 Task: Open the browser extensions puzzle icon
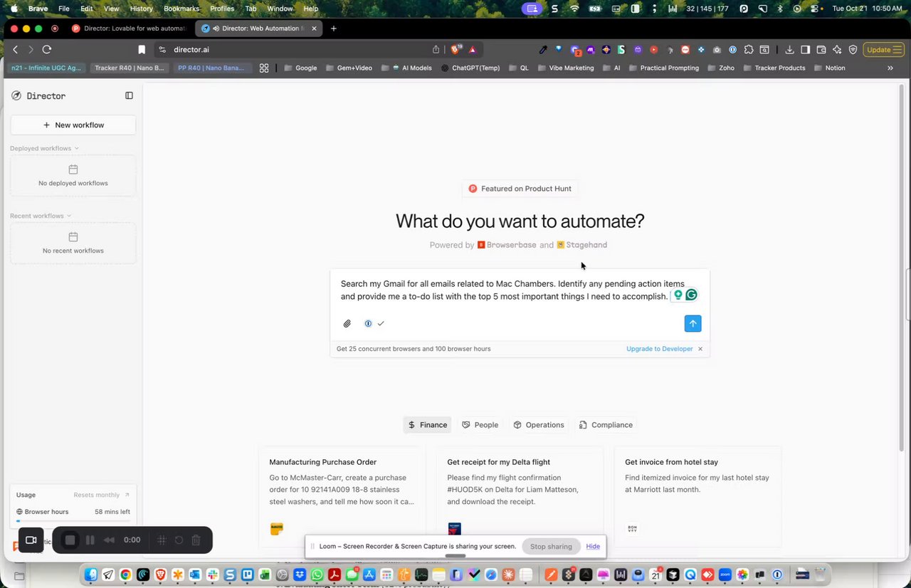749,49
